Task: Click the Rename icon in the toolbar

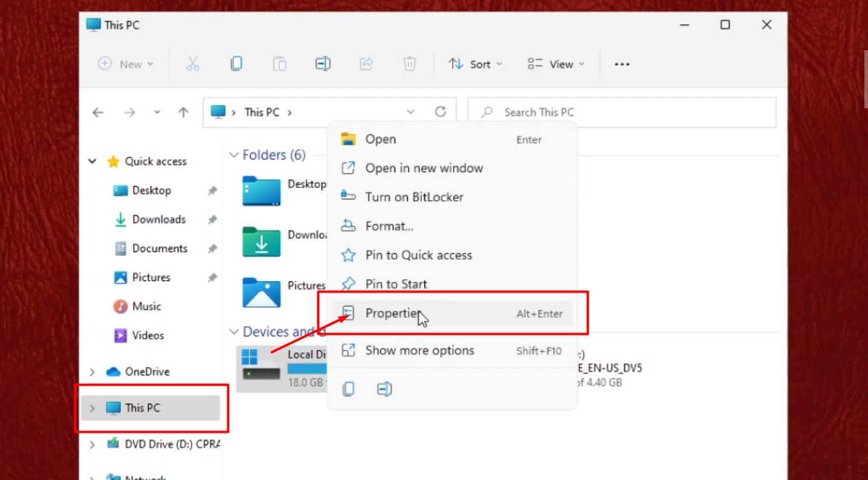Action: (x=323, y=63)
